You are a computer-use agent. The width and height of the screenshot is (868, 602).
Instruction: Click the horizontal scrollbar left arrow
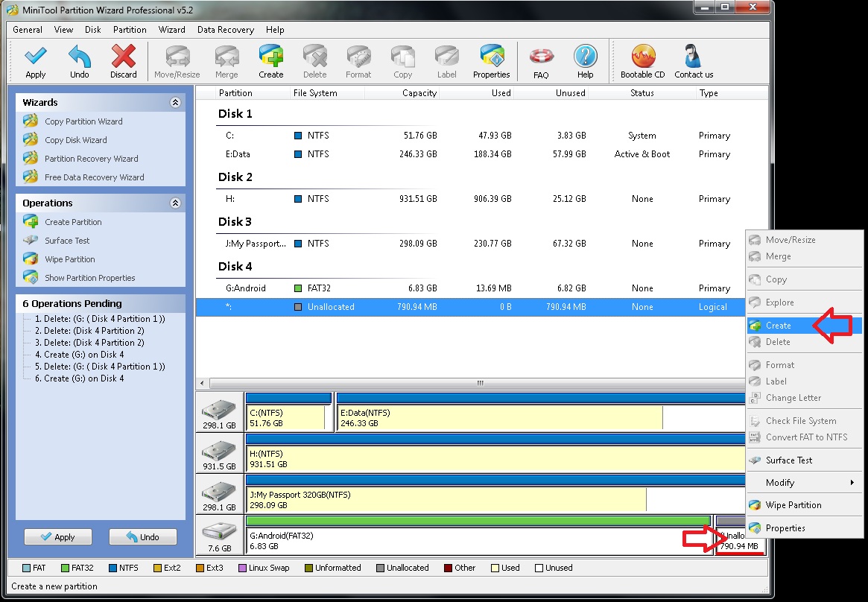[202, 383]
